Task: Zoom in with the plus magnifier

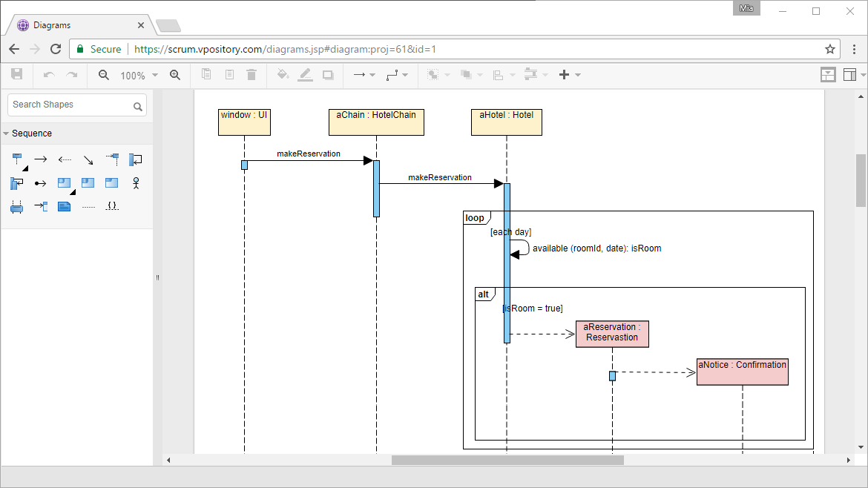Action: tap(175, 75)
